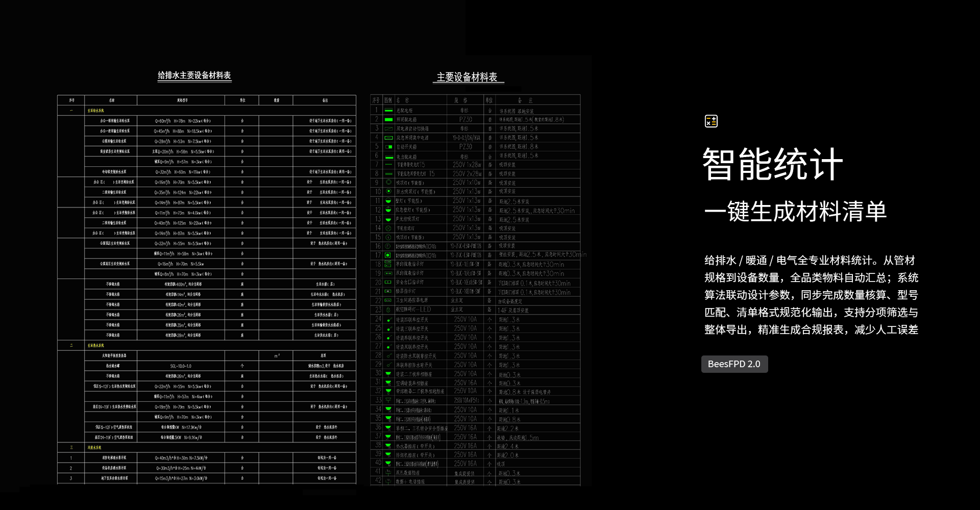Click the BeesFPD 2.0 badge

coord(734,364)
